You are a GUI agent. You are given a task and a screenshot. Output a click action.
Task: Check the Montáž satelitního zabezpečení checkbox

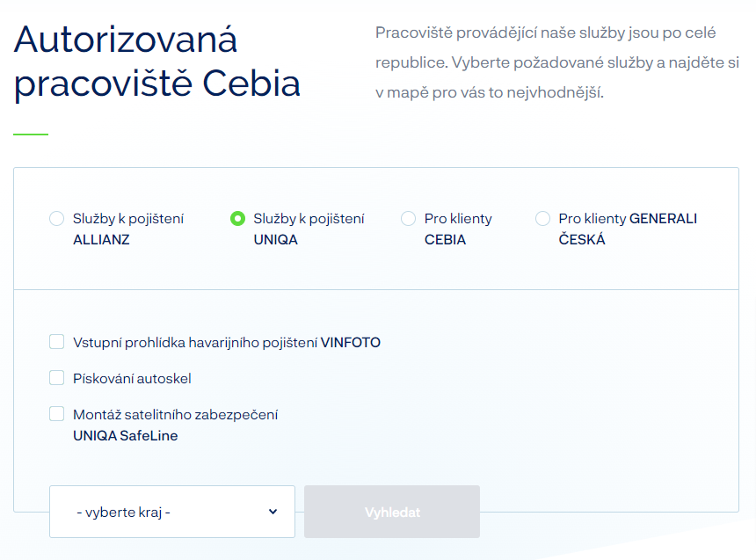[57, 414]
